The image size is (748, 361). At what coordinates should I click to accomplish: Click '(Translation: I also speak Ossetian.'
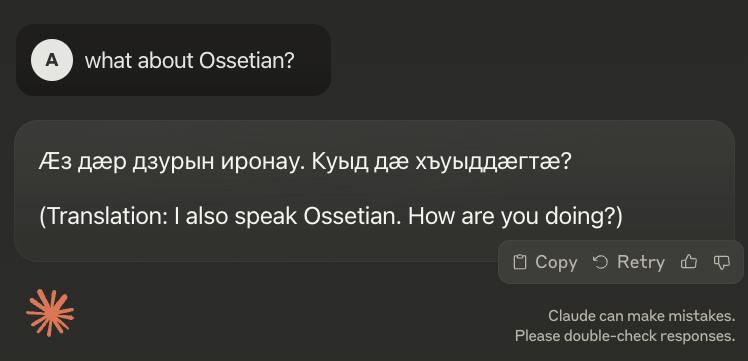(221, 217)
